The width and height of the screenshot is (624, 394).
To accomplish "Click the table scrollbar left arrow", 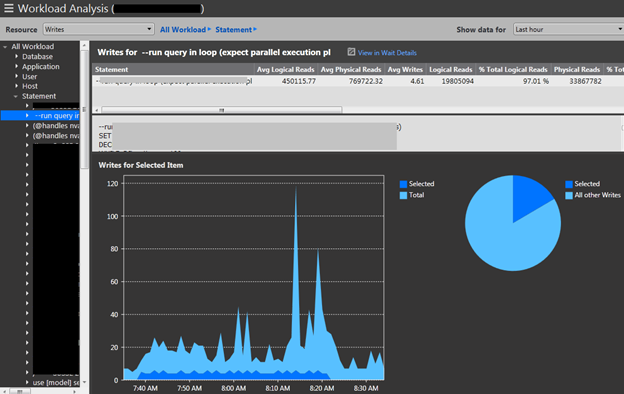I will pos(97,110).
